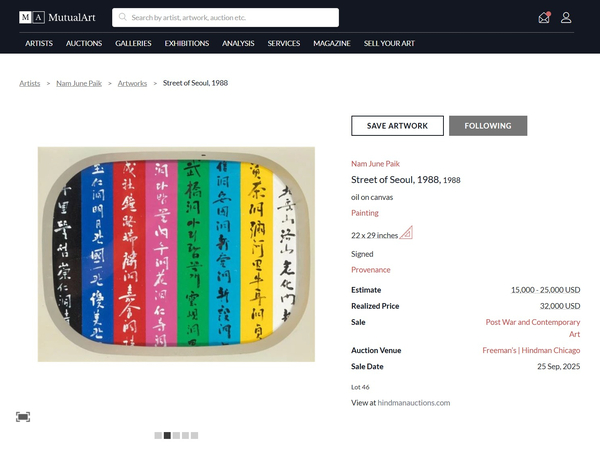Image resolution: width=600 pixels, height=449 pixels.
Task: Click the size ruler triangle icon
Action: (x=406, y=234)
